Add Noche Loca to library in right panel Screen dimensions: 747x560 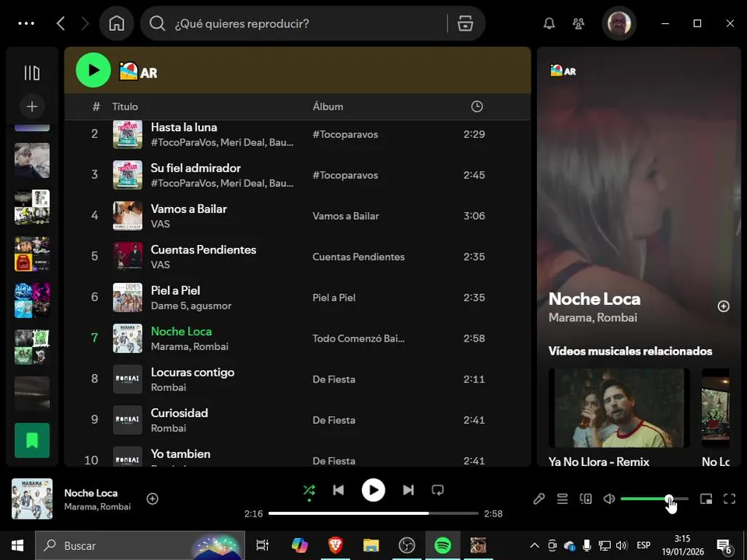tap(723, 306)
